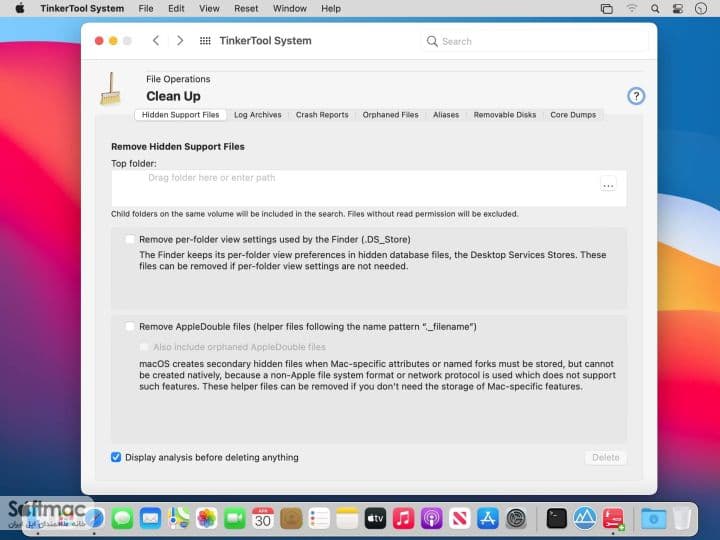720x540 pixels.
Task: Open Calendar showing 30 in the Dock
Action: (x=263, y=519)
